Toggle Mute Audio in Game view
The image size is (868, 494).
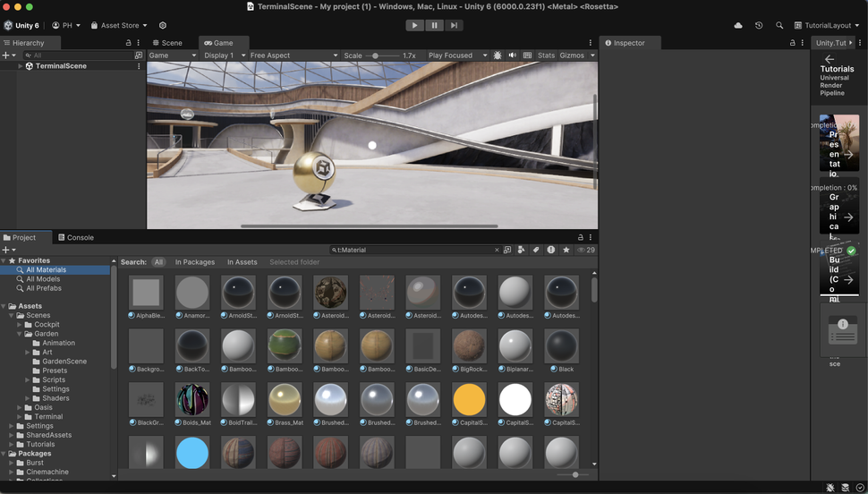click(513, 55)
